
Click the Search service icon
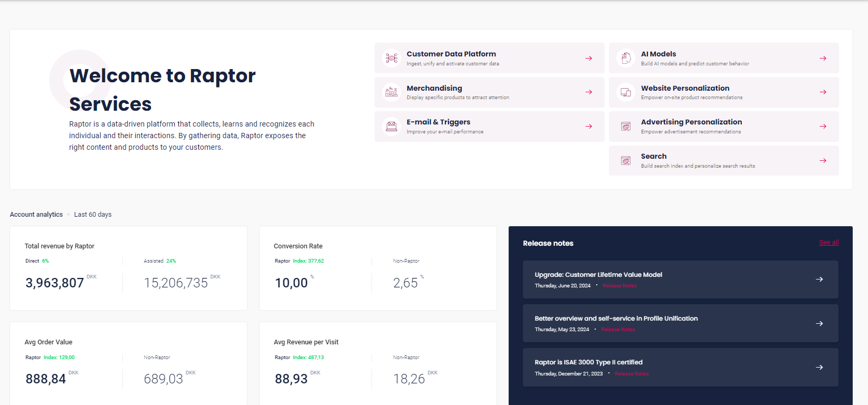tap(626, 161)
